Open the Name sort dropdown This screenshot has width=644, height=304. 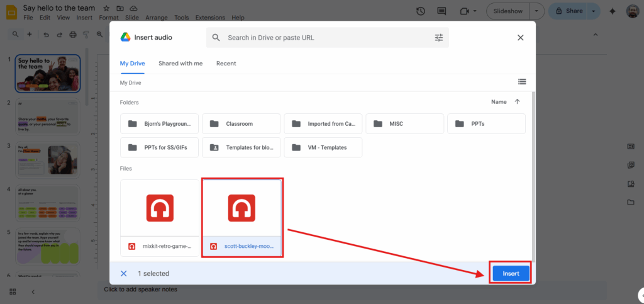[499, 101]
